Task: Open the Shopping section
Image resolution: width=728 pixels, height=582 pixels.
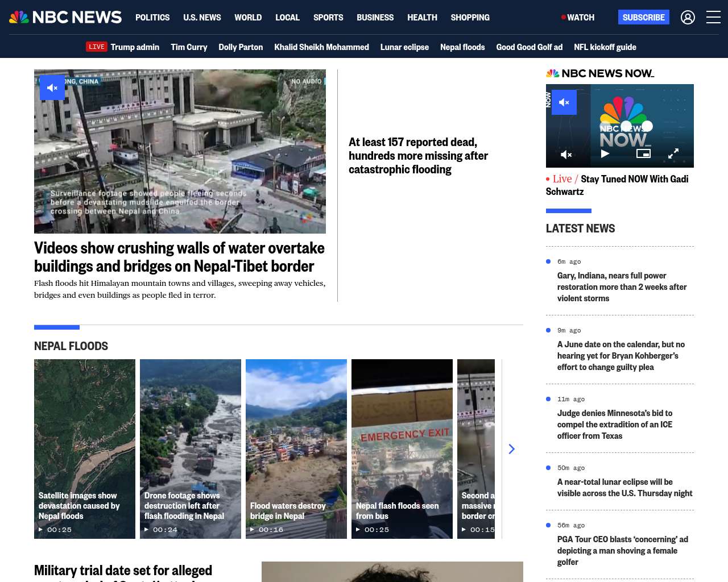Action: click(470, 18)
